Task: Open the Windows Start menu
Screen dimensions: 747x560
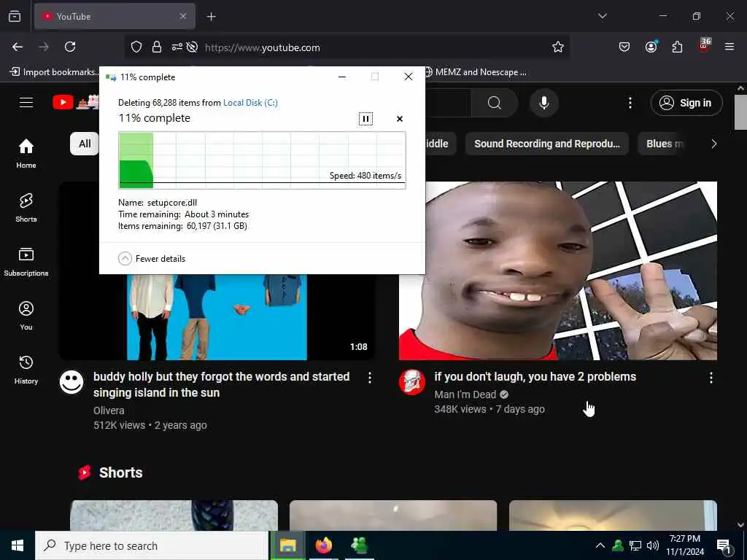Action: (x=18, y=545)
